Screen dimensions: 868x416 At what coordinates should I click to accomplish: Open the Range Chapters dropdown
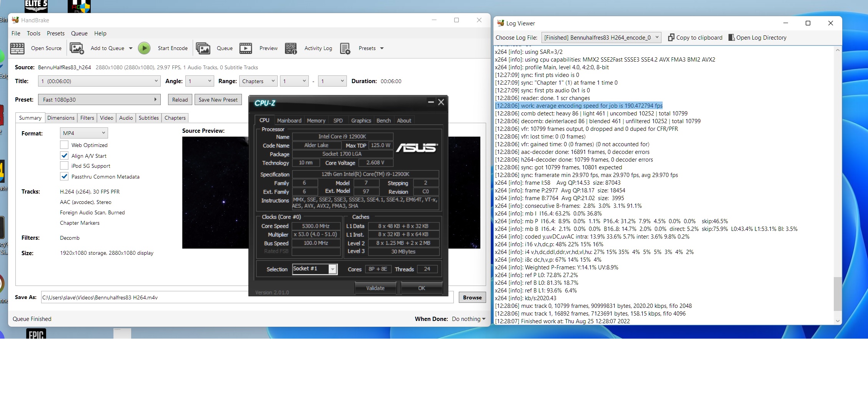[258, 81]
